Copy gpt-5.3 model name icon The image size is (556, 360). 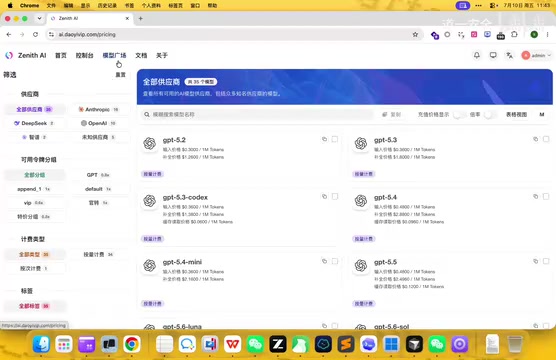click(x=535, y=139)
